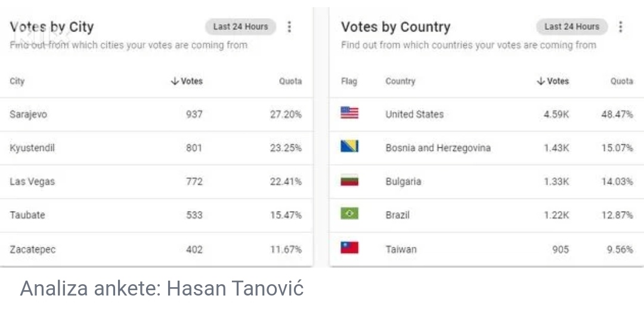Open Last 24 Hours filter in Votes by Country
Image resolution: width=644 pixels, height=314 pixels.
tap(572, 27)
